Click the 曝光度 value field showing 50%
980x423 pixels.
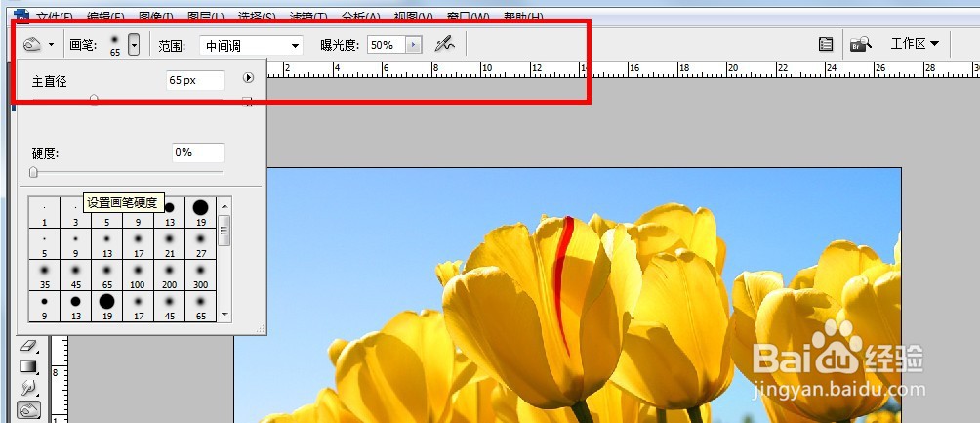click(387, 45)
